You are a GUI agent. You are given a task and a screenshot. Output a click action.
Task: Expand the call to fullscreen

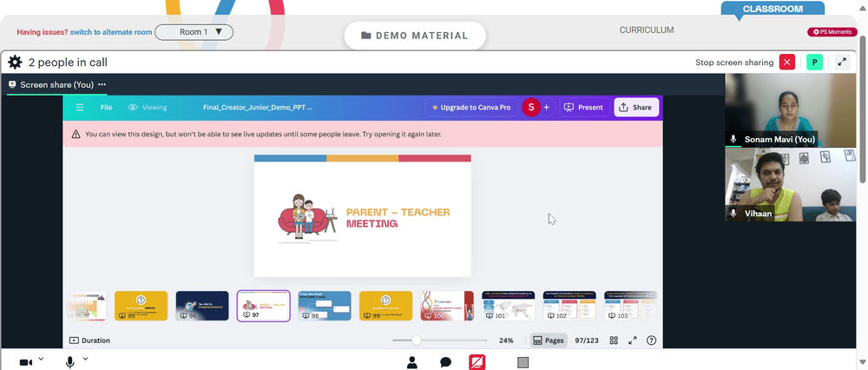(x=841, y=62)
